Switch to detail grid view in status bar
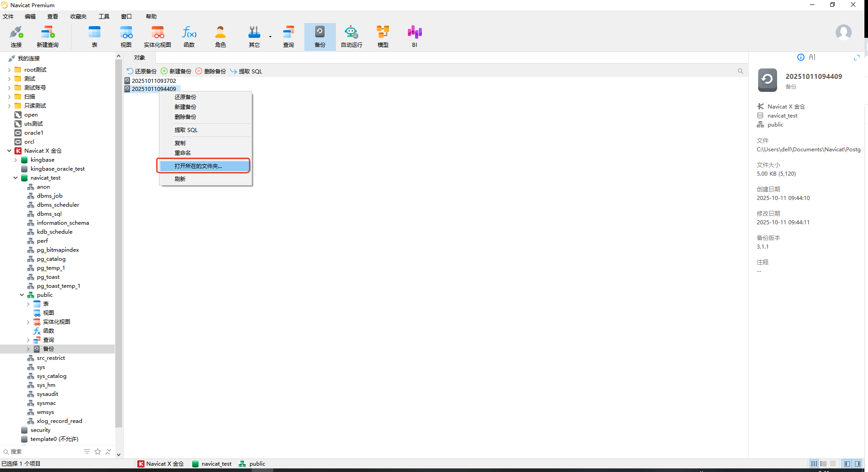 [833, 464]
